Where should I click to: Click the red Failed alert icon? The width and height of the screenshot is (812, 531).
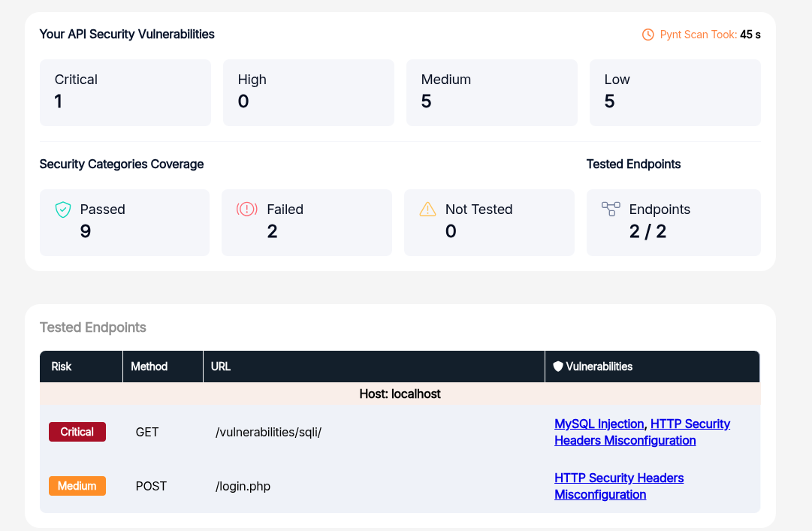(246, 210)
